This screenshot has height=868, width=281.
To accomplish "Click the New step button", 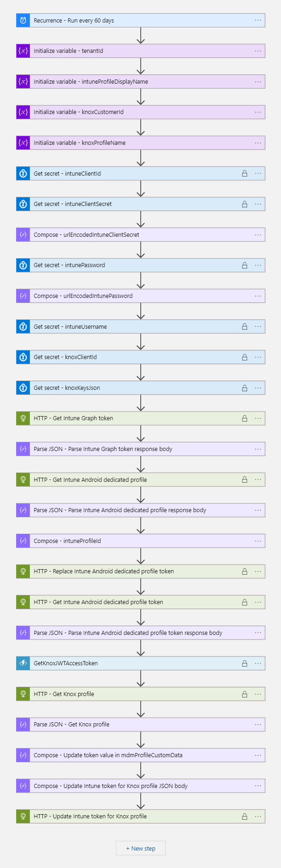I will pos(141,848).
